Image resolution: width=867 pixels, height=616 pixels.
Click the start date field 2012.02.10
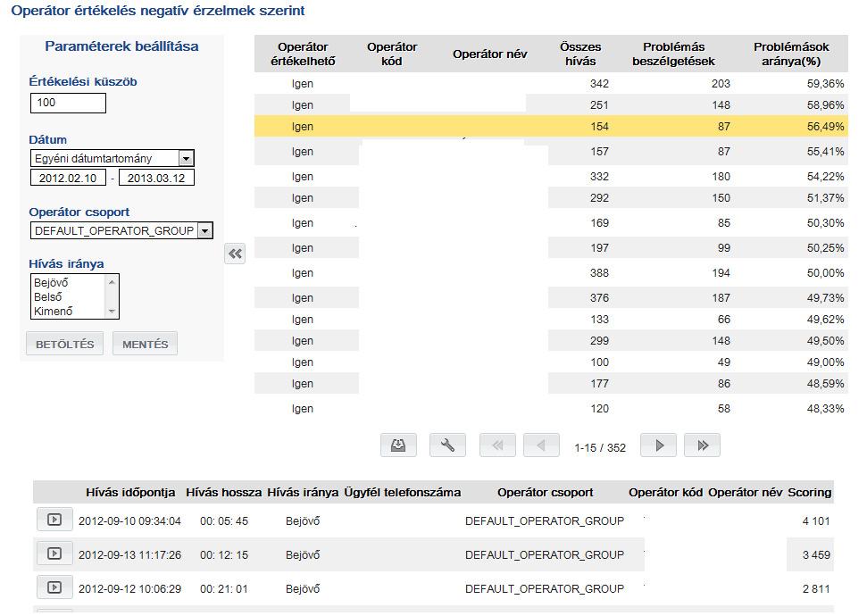(x=68, y=178)
